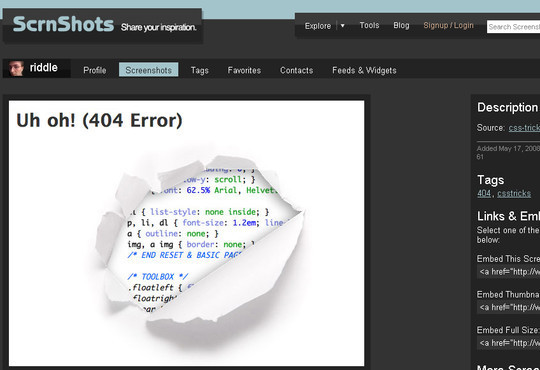The width and height of the screenshot is (540, 370).
Task: Click the Signup / Login link
Action: click(x=448, y=25)
